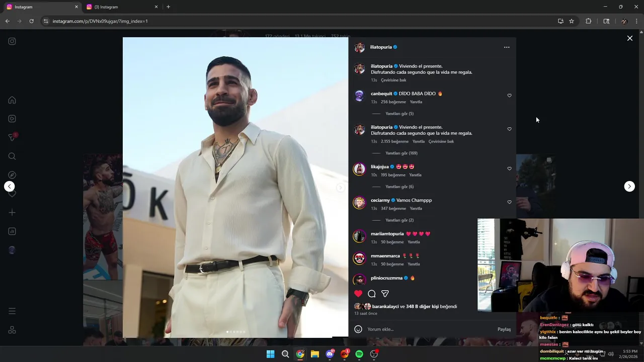
Task: Open pliniocruzmma's profile link
Action: pyautogui.click(x=386, y=278)
